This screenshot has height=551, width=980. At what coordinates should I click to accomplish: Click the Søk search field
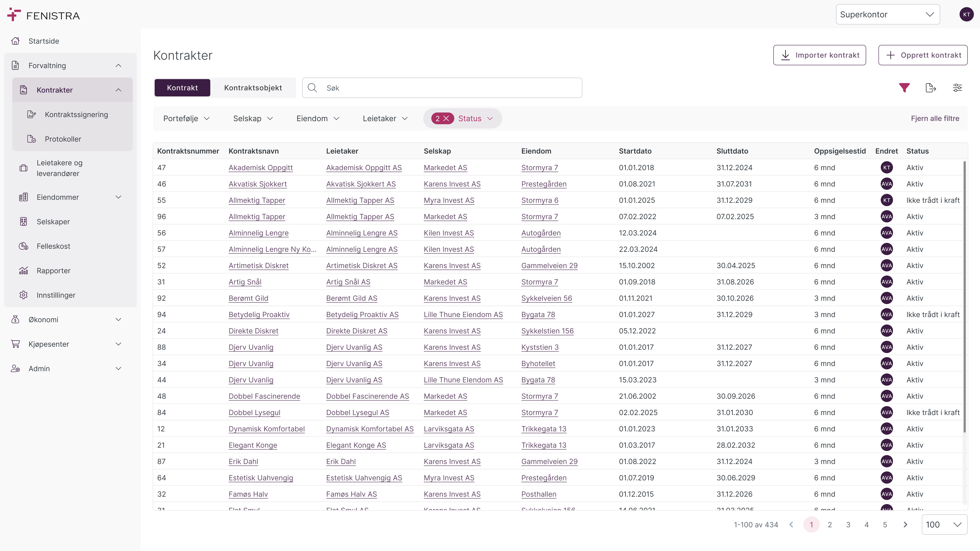click(x=442, y=88)
